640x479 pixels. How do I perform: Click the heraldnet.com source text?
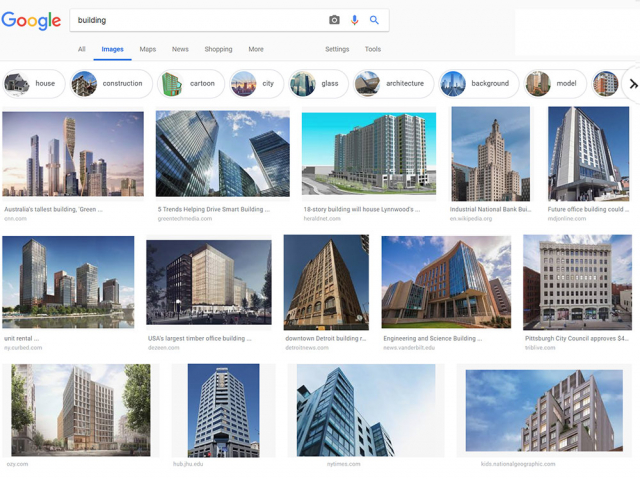(x=322, y=219)
